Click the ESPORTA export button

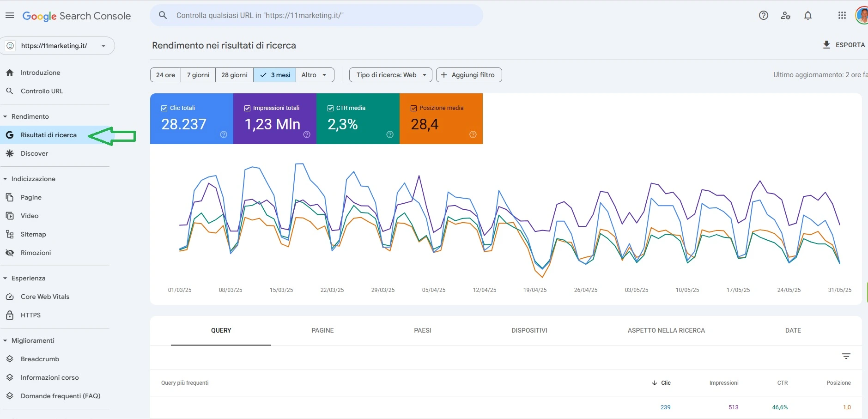[x=844, y=45]
